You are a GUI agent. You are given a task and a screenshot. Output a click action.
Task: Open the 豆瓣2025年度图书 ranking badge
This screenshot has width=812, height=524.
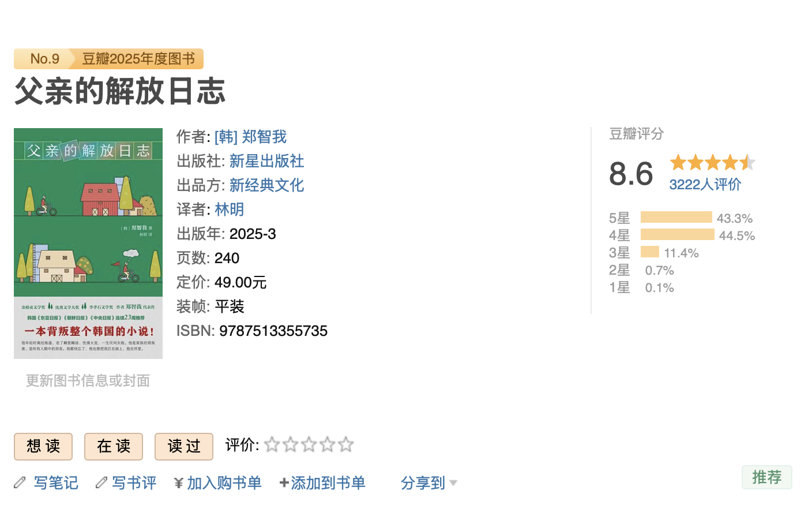[x=138, y=59]
